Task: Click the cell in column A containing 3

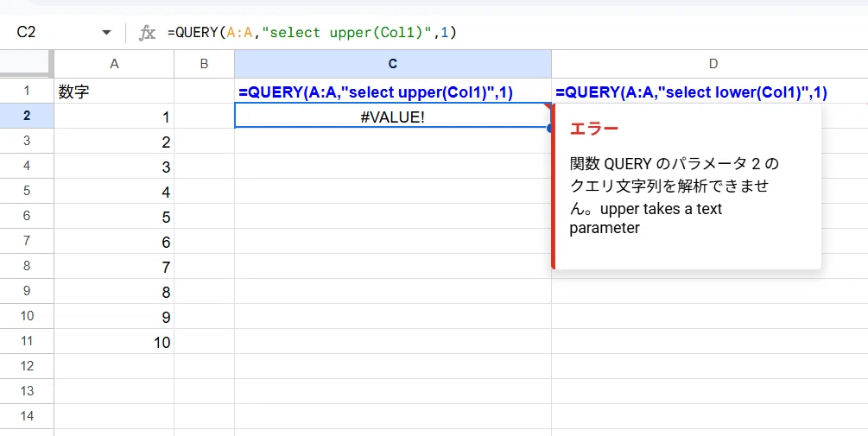Action: [114, 166]
